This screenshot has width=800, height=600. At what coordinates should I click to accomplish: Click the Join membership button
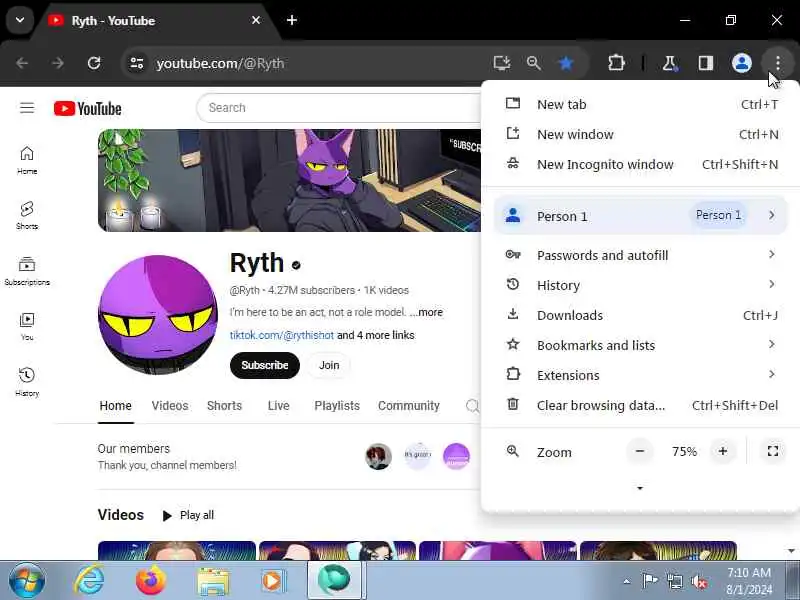[329, 365]
